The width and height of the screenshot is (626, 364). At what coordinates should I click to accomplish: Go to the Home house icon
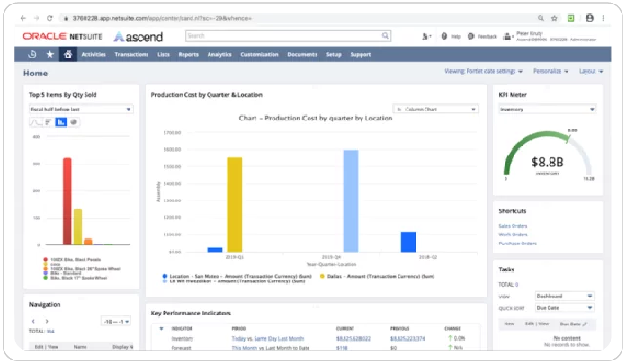tap(67, 54)
